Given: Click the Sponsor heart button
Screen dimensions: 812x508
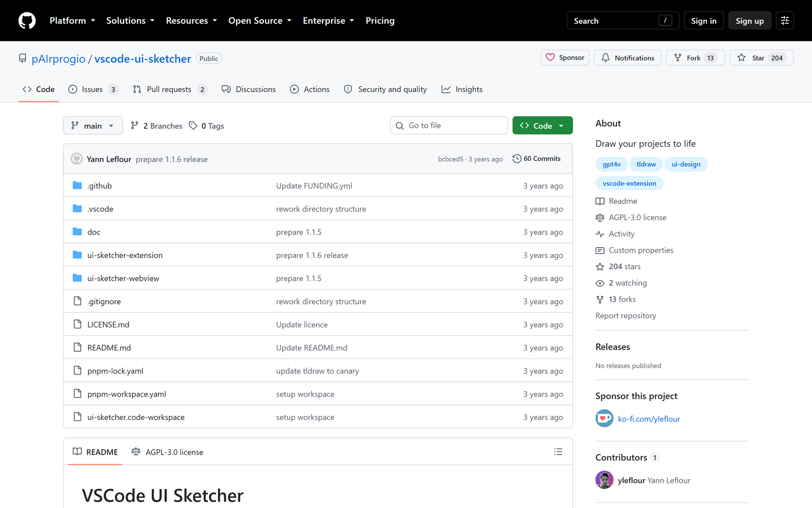Looking at the screenshot, I should tap(565, 58).
